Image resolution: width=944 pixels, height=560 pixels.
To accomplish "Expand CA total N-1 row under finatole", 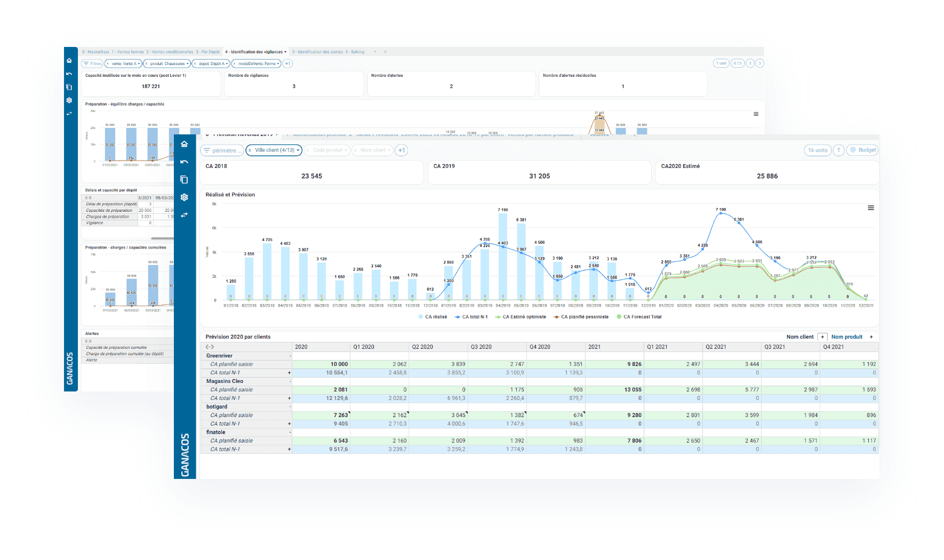I will pyautogui.click(x=290, y=450).
